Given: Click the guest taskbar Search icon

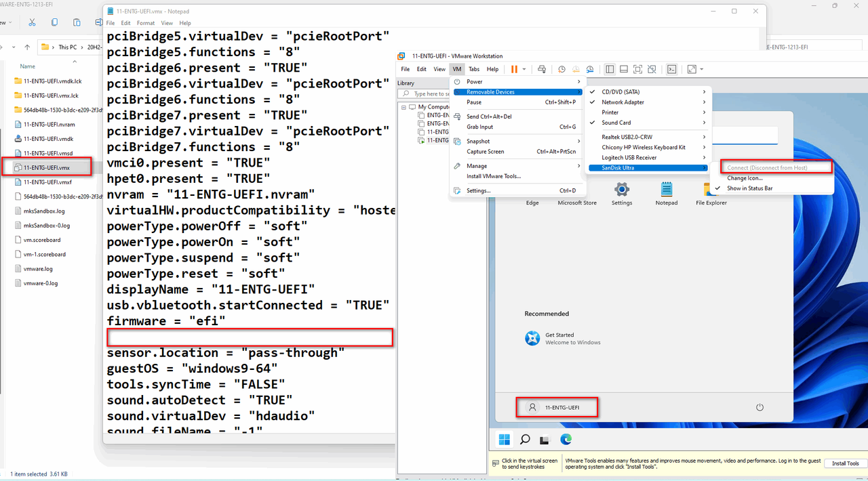Looking at the screenshot, I should [x=525, y=440].
